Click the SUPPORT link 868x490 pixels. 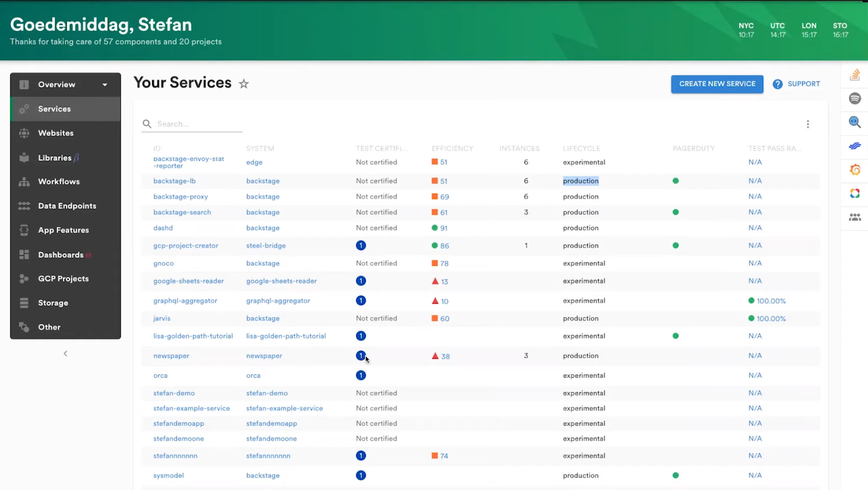click(x=804, y=84)
